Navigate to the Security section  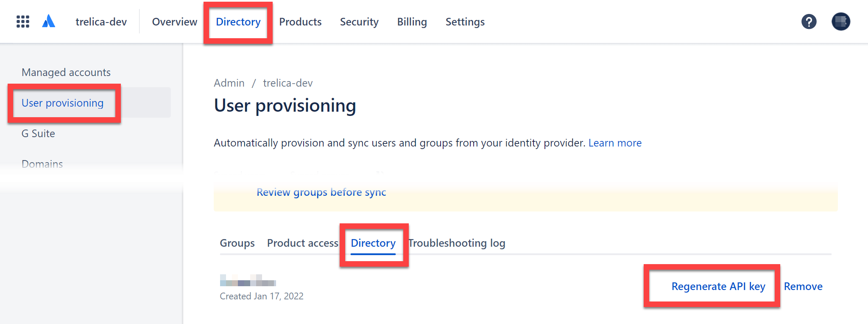tap(359, 22)
